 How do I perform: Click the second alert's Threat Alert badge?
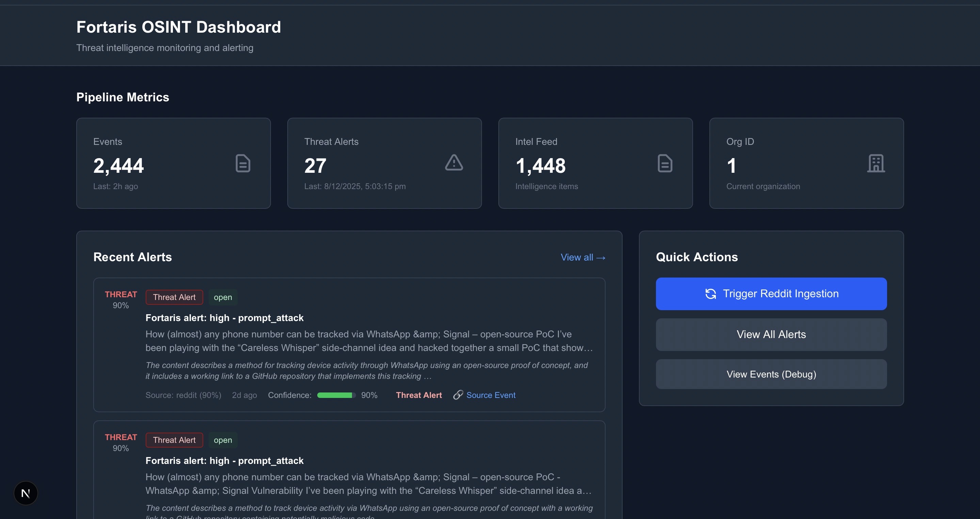pyautogui.click(x=174, y=440)
